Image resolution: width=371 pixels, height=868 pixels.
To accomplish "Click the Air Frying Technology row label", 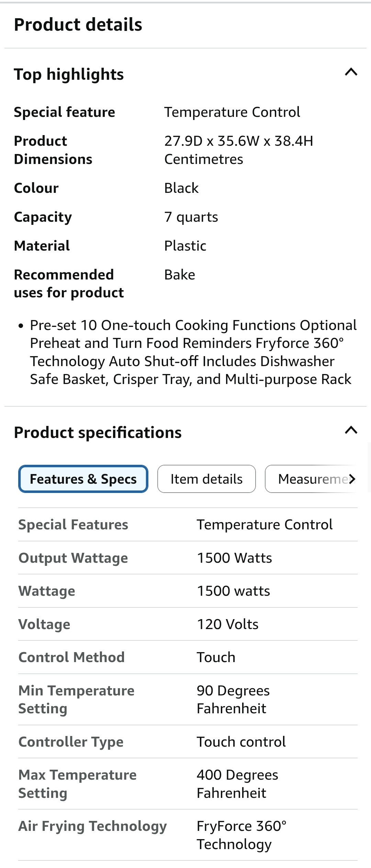I will (92, 826).
